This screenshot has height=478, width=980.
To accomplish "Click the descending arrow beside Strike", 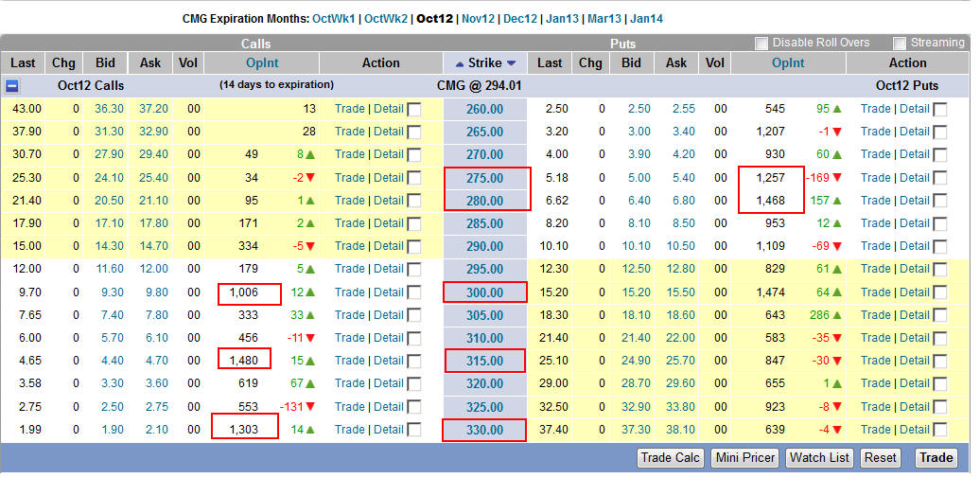I will click(x=511, y=63).
